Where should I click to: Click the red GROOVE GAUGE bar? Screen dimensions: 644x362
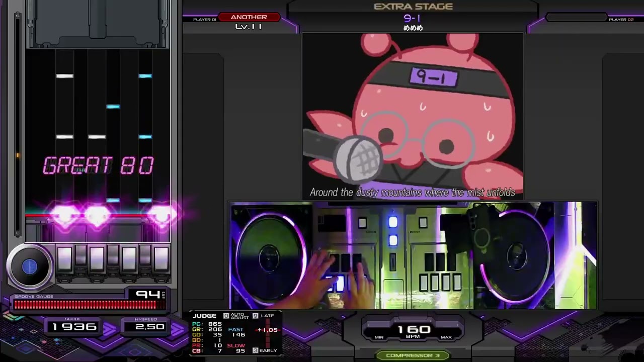pyautogui.click(x=86, y=304)
